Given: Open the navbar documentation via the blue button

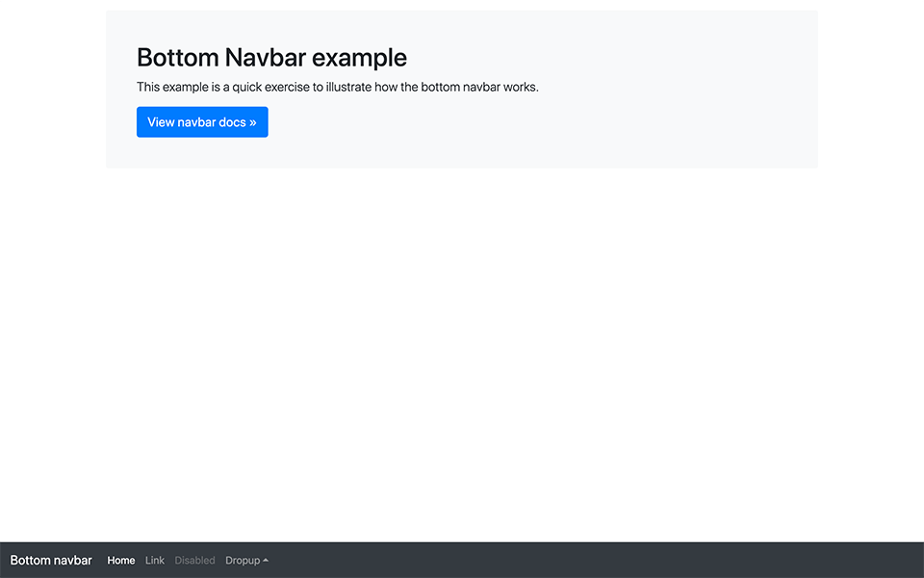Looking at the screenshot, I should (x=202, y=121).
